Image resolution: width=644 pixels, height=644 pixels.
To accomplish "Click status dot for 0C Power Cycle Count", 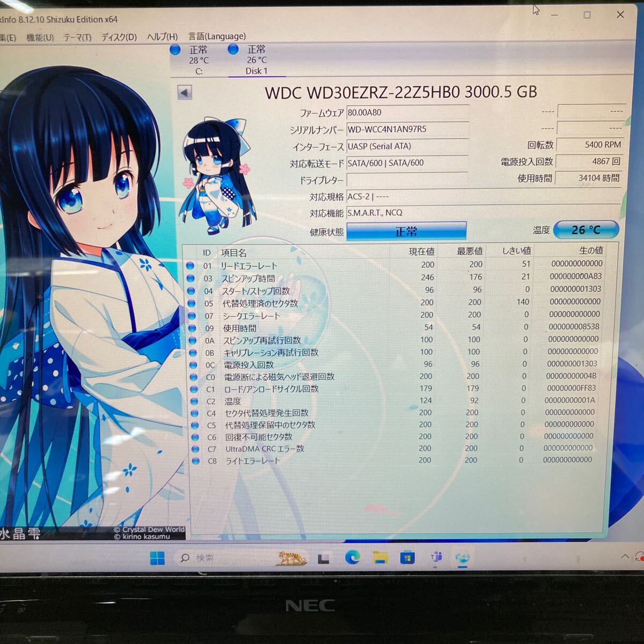I will click(194, 365).
